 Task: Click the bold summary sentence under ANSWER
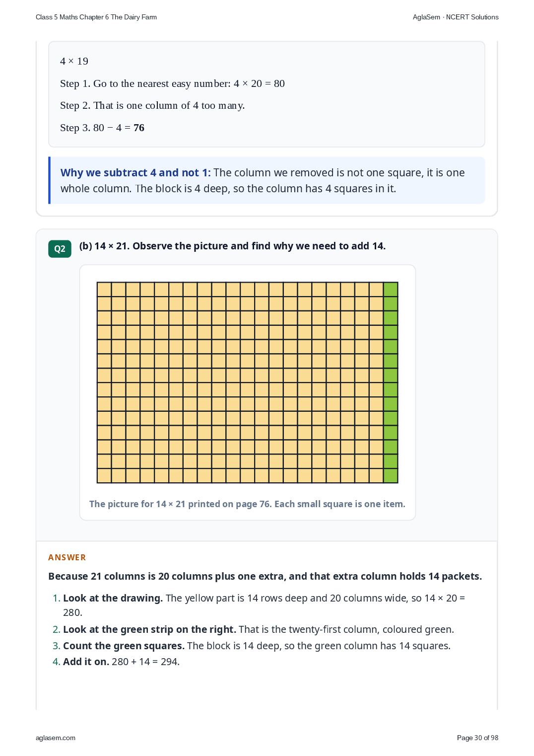[265, 576]
